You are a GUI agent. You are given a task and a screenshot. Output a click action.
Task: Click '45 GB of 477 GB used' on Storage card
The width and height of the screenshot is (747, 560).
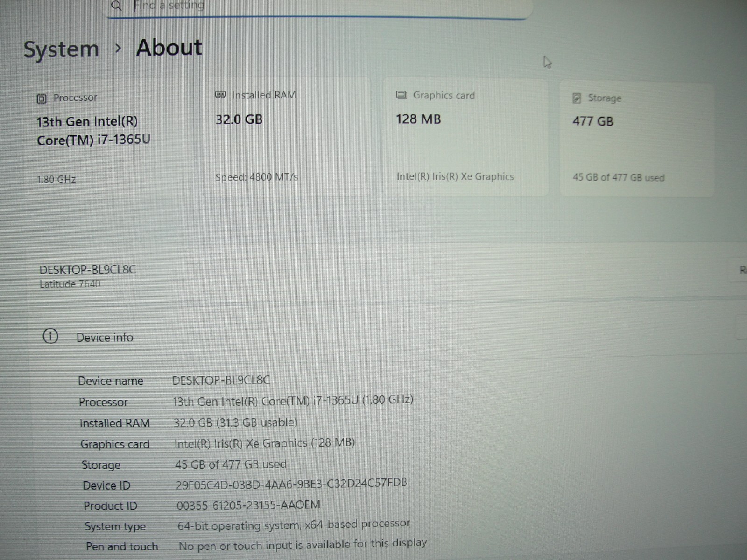[619, 177]
